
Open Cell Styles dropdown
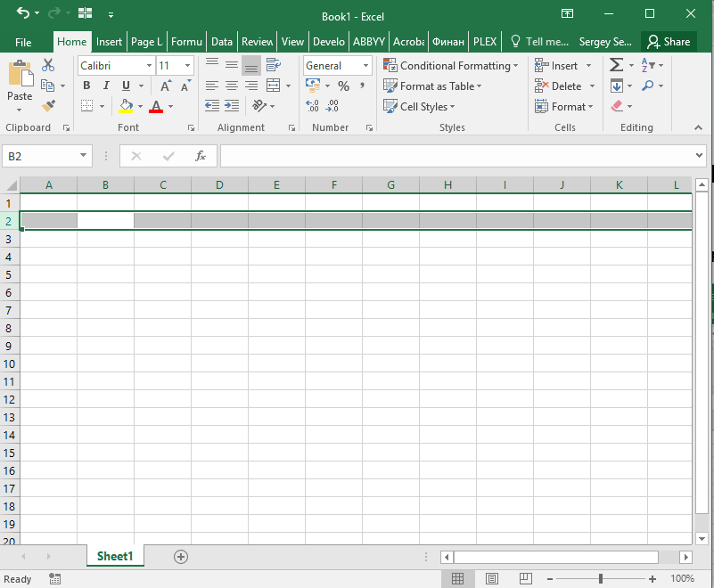pyautogui.click(x=419, y=107)
